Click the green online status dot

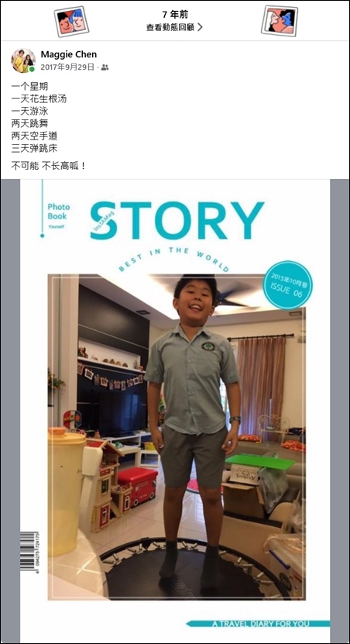pyautogui.click(x=32, y=70)
